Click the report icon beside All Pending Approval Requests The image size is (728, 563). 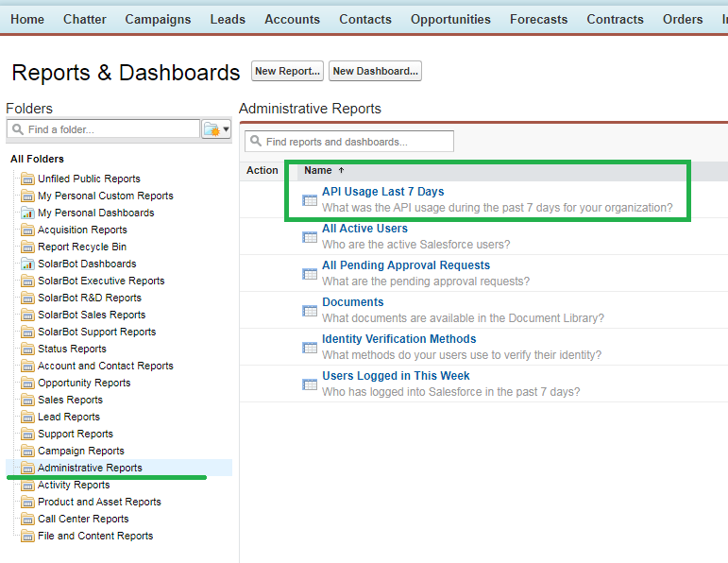coord(310,274)
